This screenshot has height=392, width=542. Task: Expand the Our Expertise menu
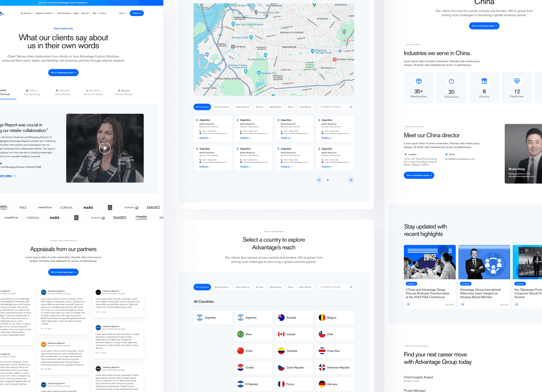27,13
